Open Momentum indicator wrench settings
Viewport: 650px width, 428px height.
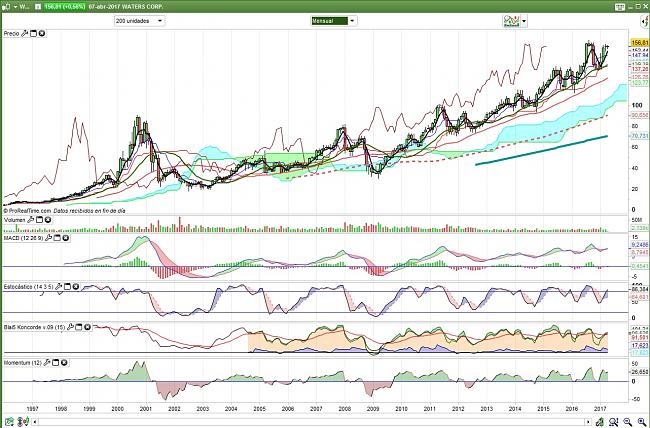pos(47,363)
